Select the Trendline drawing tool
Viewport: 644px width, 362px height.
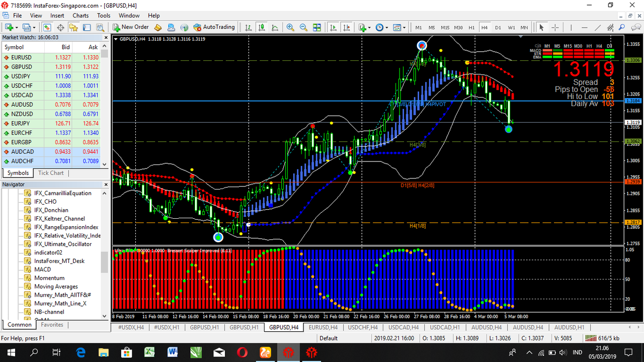click(x=598, y=28)
